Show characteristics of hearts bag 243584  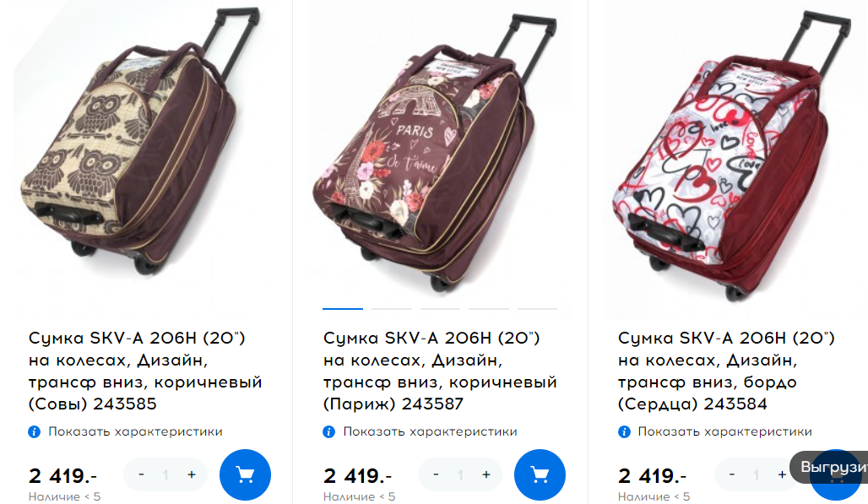[x=724, y=431]
